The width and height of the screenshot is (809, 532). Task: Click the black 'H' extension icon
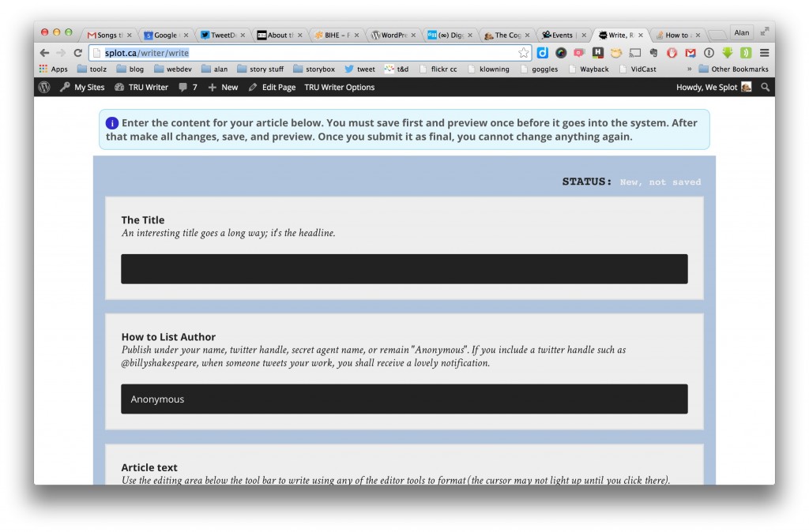598,53
